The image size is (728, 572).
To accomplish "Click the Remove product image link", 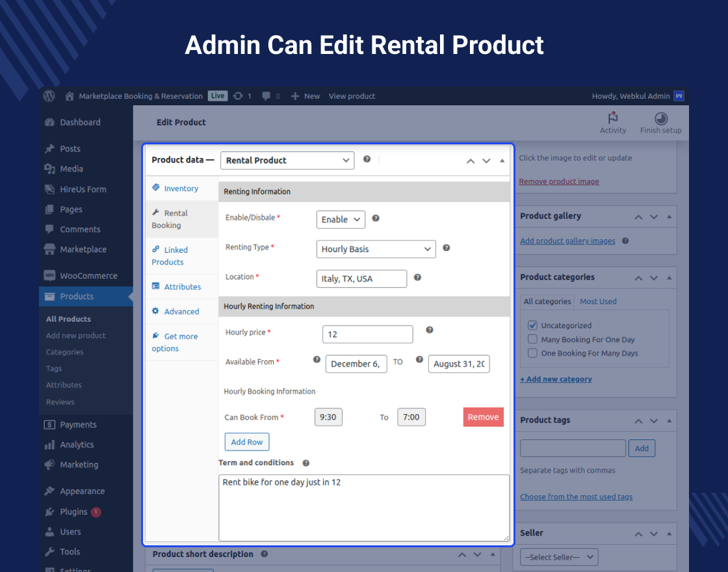I will pyautogui.click(x=558, y=181).
